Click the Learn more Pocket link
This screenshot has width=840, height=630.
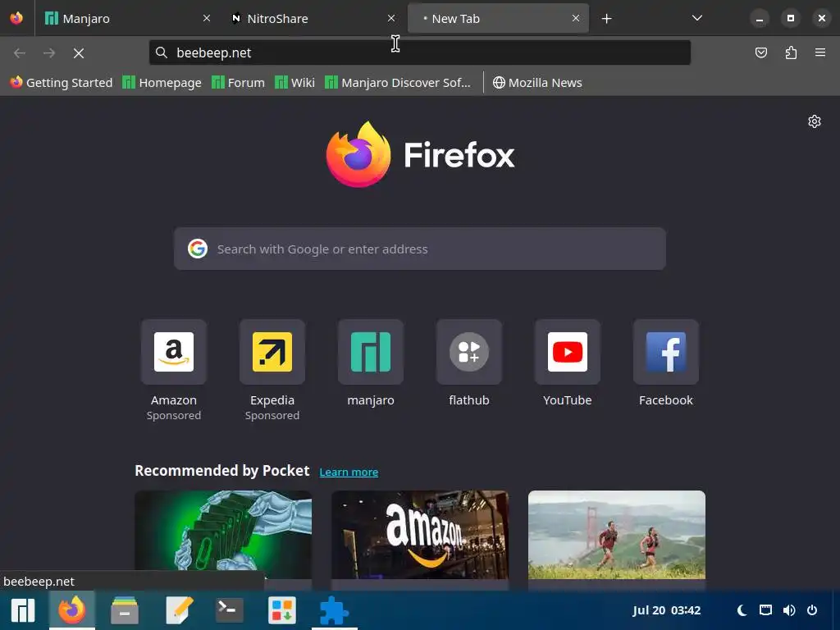[349, 472]
